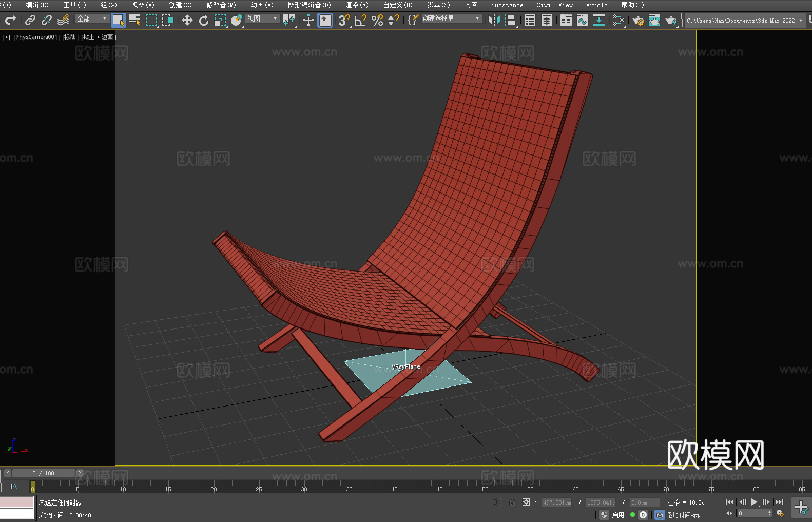
Task: Click the Render Production teapot icon
Action: click(671, 20)
